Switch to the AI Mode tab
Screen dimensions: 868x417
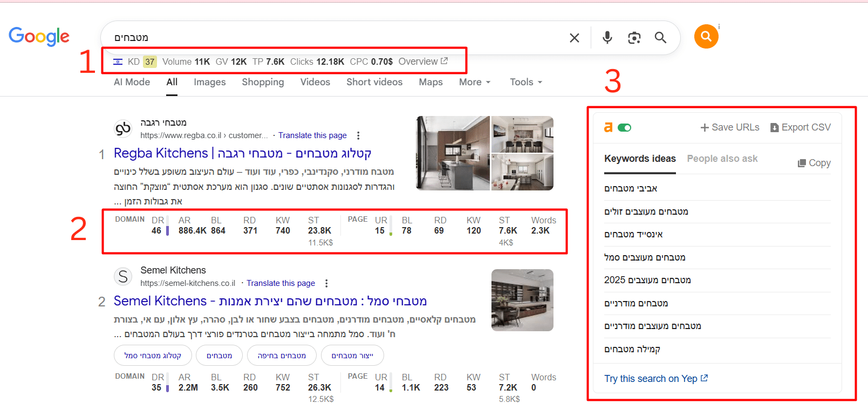[x=132, y=82]
